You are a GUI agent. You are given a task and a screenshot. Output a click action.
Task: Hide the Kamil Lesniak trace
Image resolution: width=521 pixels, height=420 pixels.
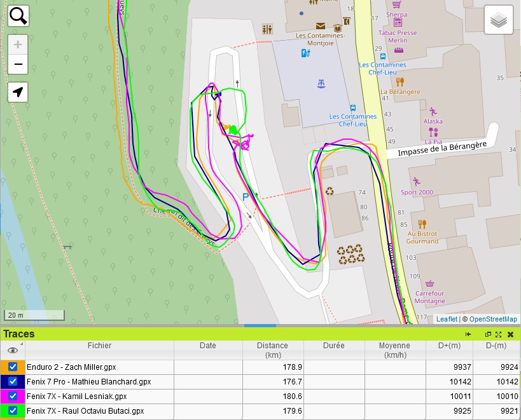point(13,396)
